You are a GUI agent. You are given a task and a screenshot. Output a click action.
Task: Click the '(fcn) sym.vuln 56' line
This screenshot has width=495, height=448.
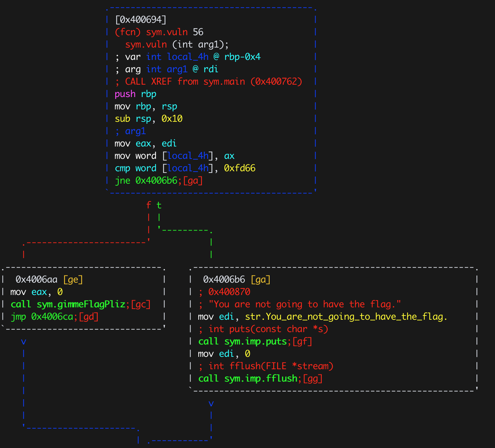(x=159, y=32)
